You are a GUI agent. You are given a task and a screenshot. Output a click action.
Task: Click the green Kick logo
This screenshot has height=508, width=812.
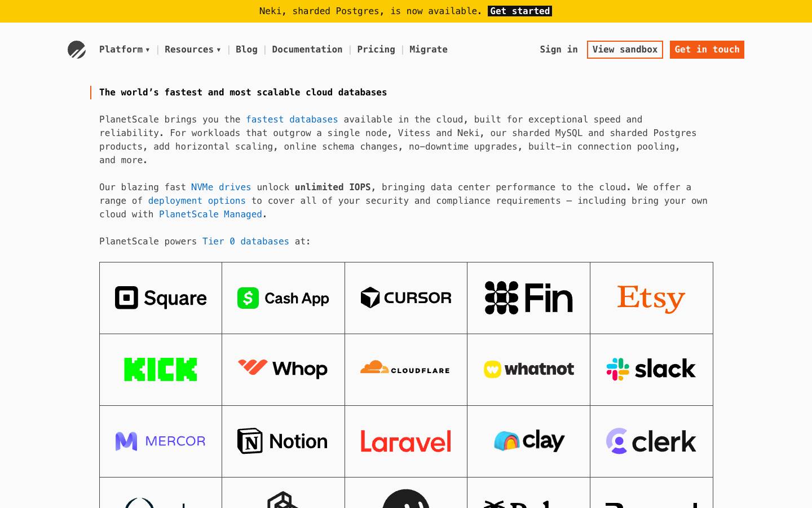point(161,370)
